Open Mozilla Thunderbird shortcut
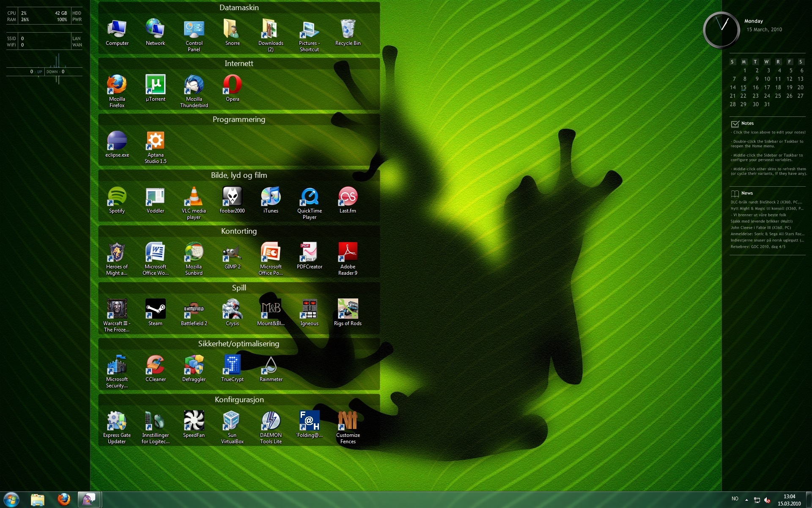Viewport: 812px width, 508px height. (x=194, y=91)
